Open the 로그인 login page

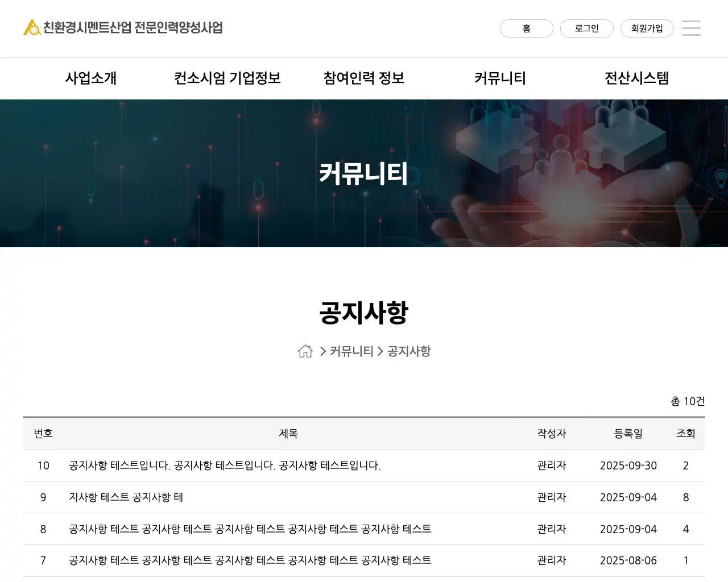click(x=586, y=28)
